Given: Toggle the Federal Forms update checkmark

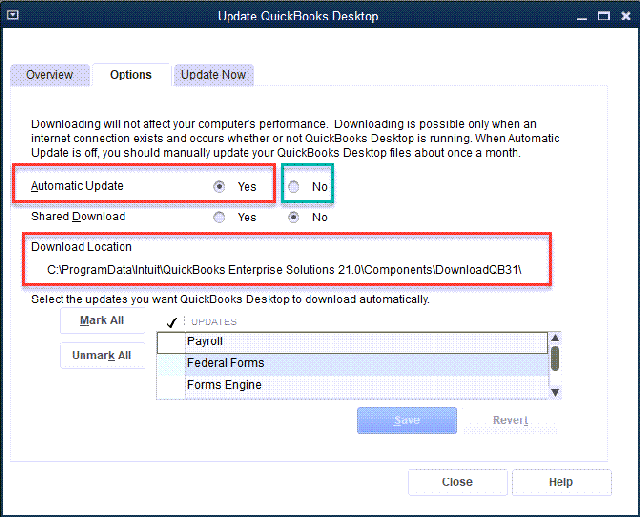Looking at the screenshot, I should pos(171,363).
